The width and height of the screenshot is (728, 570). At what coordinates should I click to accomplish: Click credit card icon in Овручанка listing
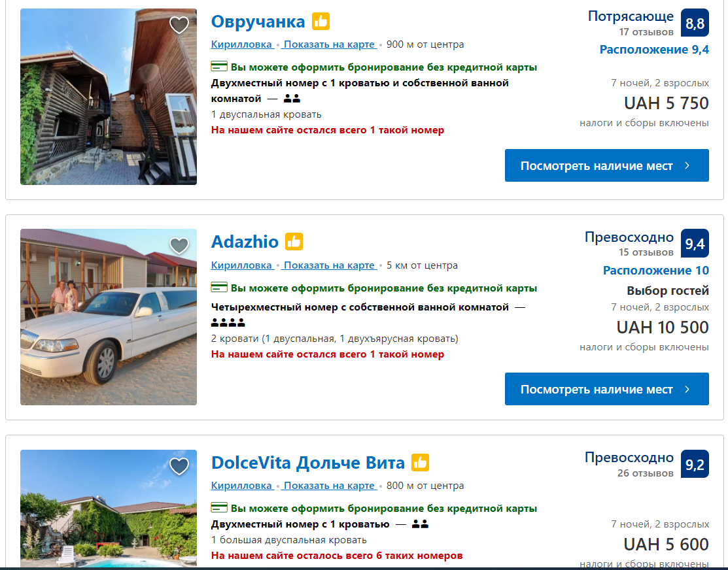pos(219,67)
